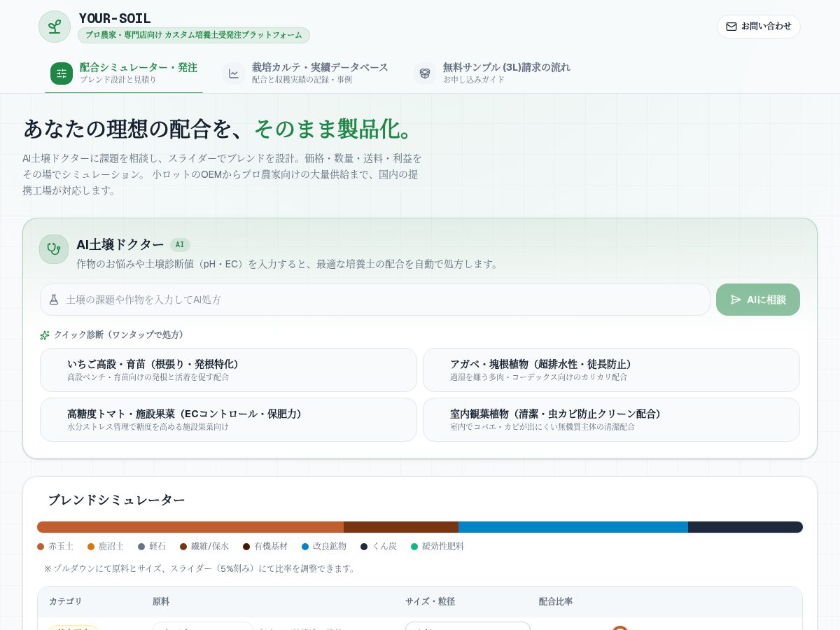Click the 軽石 legend entry
The image size is (840, 630).
(152, 546)
